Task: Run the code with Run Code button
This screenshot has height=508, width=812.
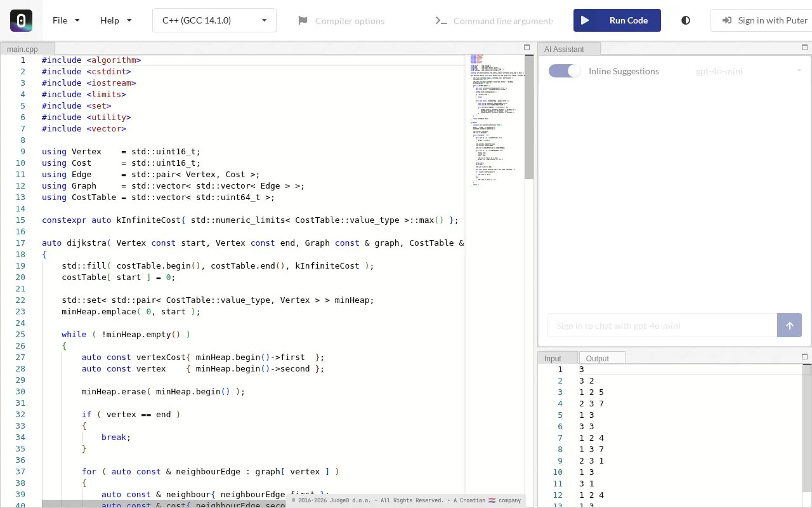Action: click(x=617, y=20)
